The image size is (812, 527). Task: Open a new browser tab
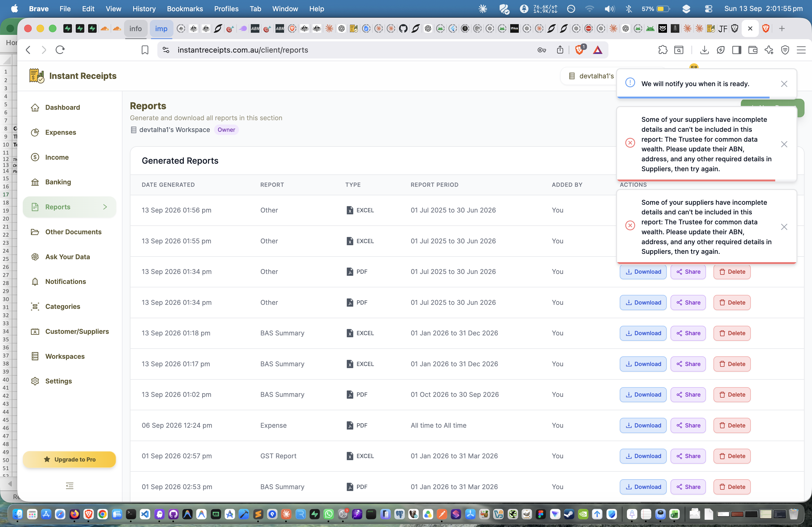point(782,29)
